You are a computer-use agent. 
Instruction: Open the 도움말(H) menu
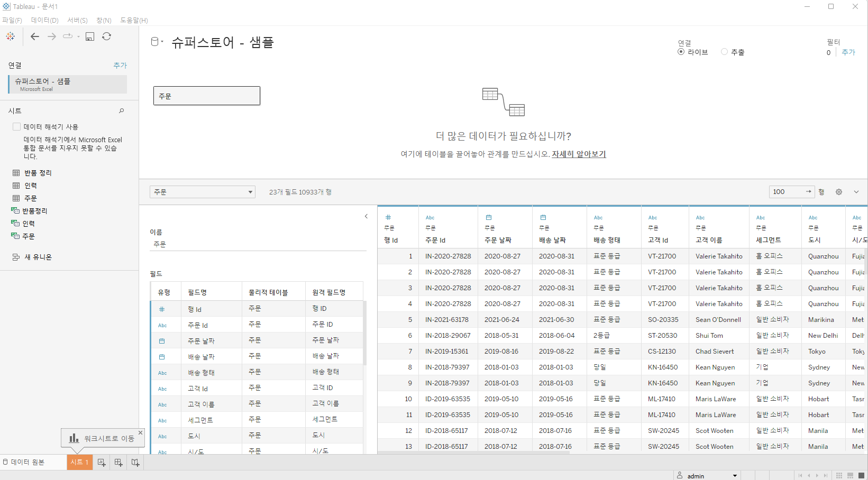pyautogui.click(x=134, y=20)
